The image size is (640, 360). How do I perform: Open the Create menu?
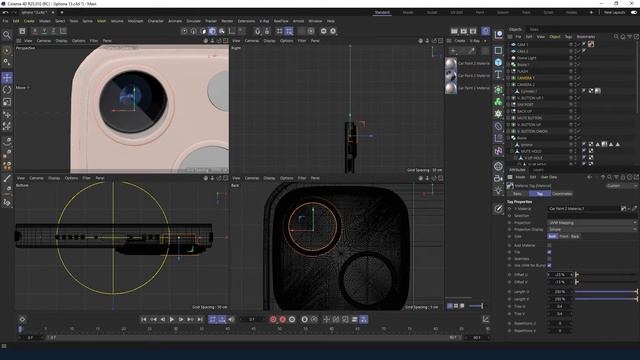[x=29, y=21]
